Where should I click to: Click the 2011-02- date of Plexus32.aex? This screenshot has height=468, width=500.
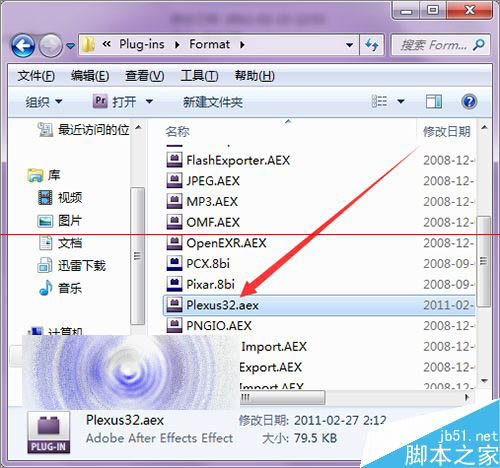[448, 305]
